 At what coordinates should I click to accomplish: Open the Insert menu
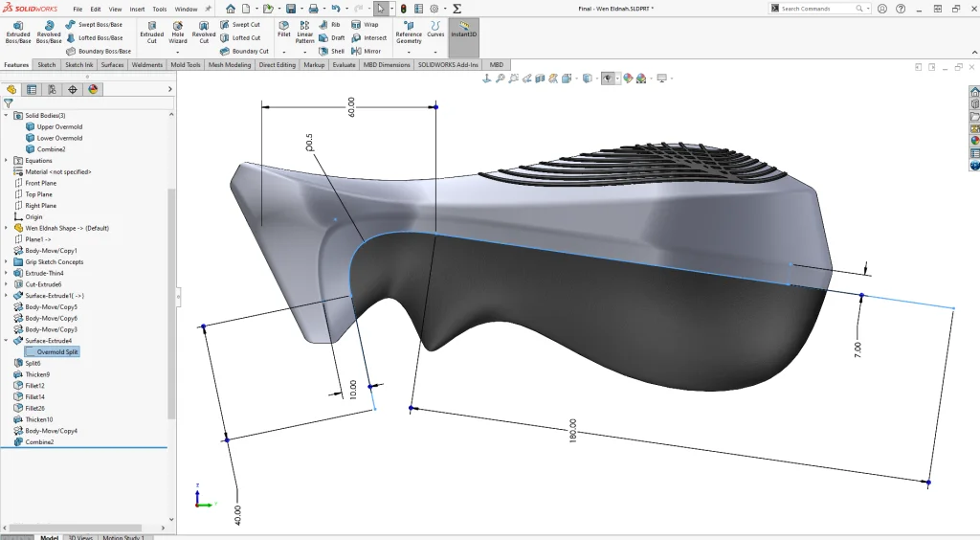pos(138,9)
